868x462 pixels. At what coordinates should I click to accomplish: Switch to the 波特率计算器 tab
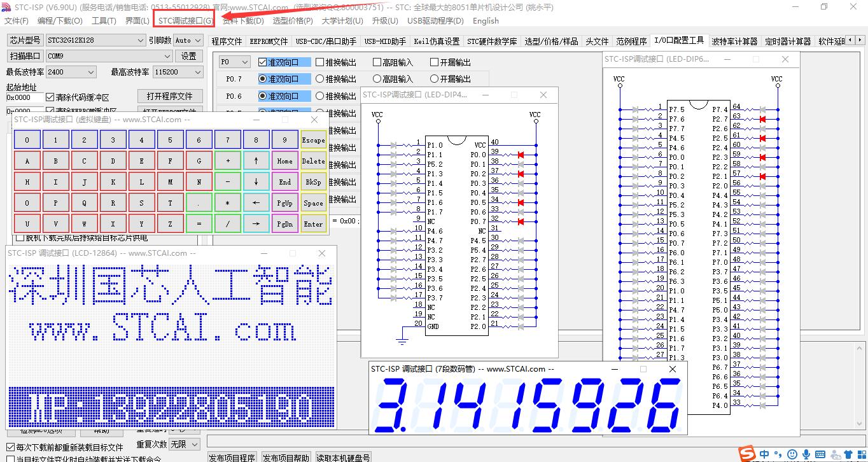pos(734,41)
